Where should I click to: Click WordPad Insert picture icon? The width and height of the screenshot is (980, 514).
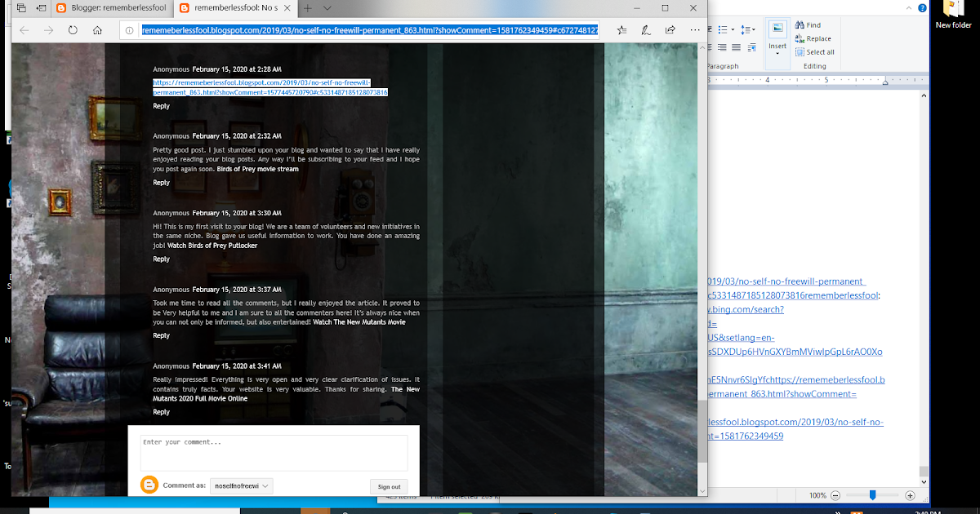tap(777, 28)
